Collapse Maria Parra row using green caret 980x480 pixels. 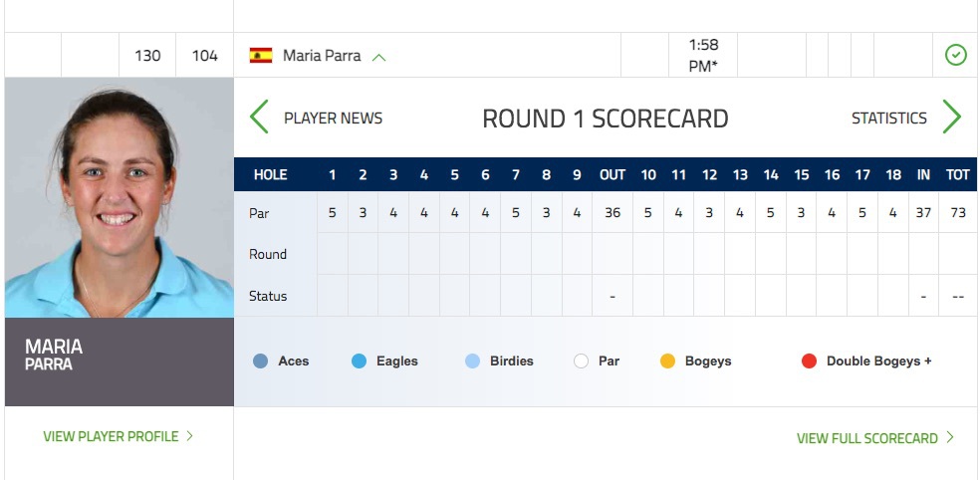[378, 57]
